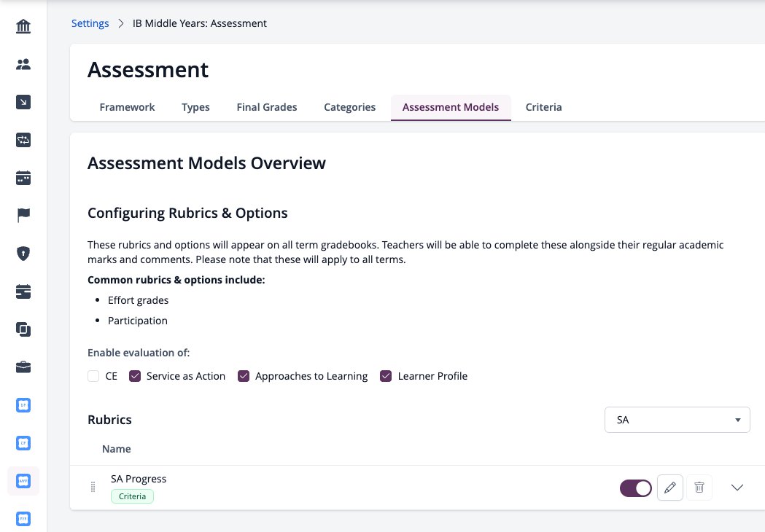Enable the CE evaluation checkbox

93,376
